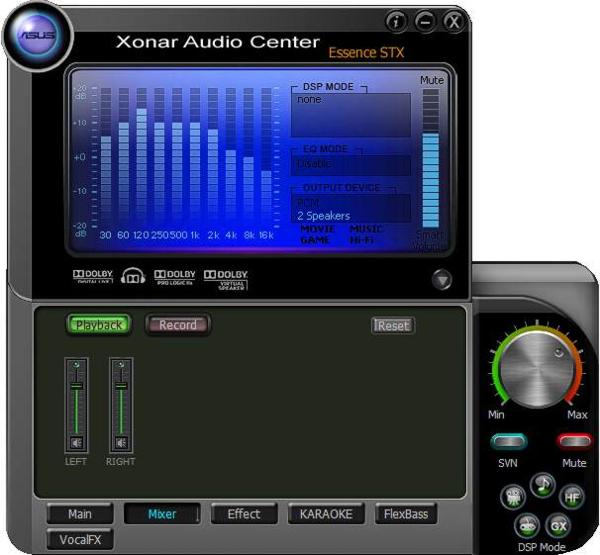Image resolution: width=600 pixels, height=555 pixels.
Task: Mute the RIGHT channel speaker icon
Action: tap(121, 443)
